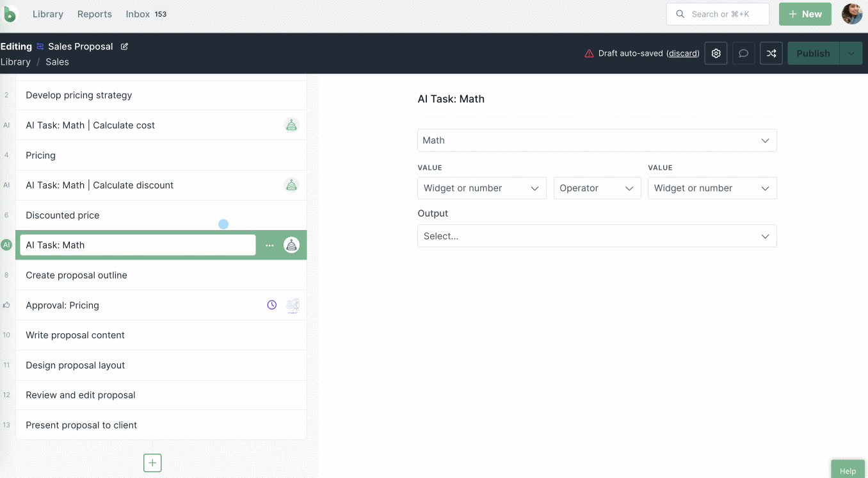This screenshot has height=478, width=868.
Task: Open the Output Select dropdown
Action: tap(597, 236)
